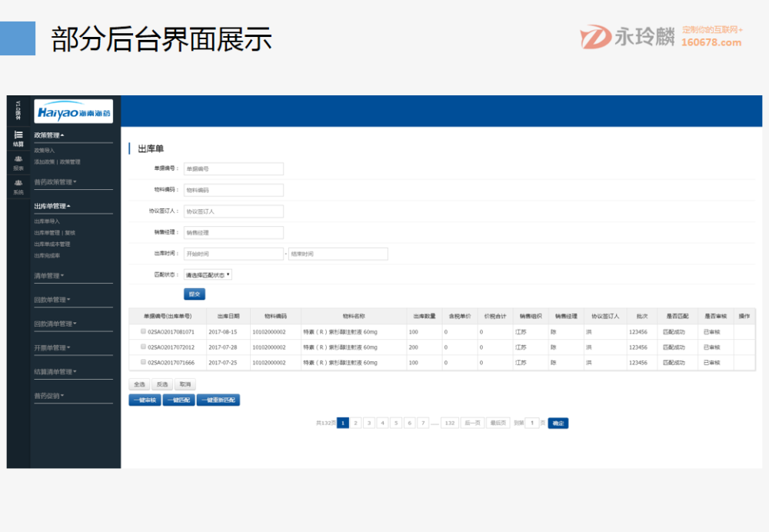Viewport: 769px width, 532px height.
Task: Check the checkbox for row 02SAO2017071666
Action: click(x=144, y=361)
